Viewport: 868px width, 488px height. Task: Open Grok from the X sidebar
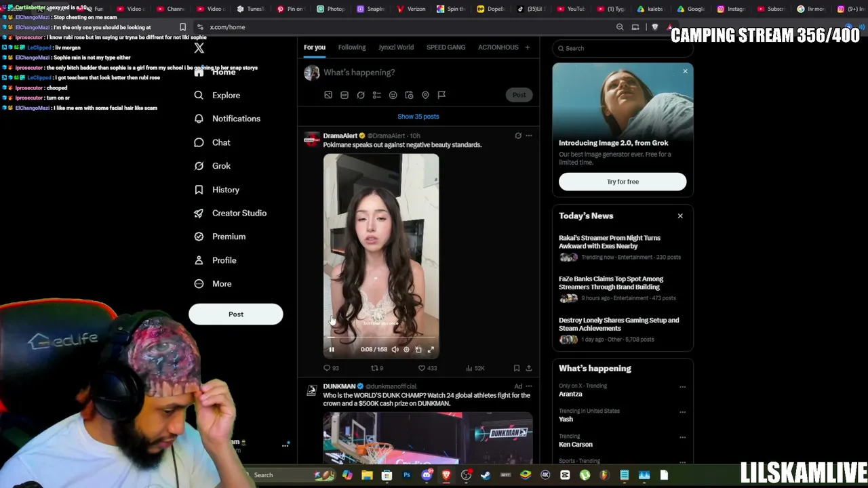(x=212, y=166)
